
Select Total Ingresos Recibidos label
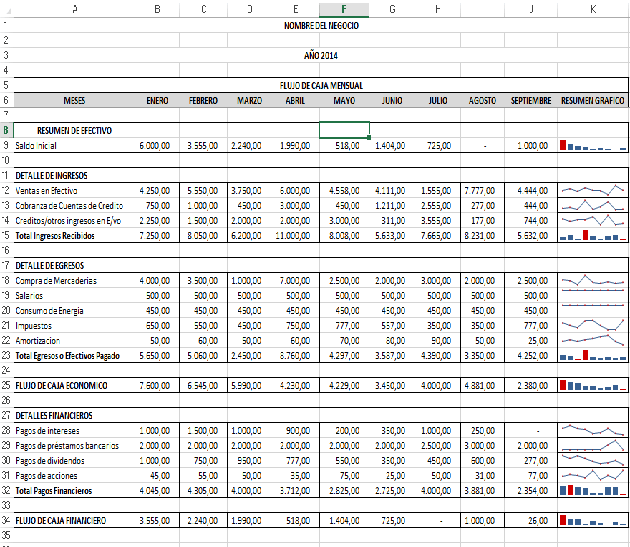[x=55, y=236]
